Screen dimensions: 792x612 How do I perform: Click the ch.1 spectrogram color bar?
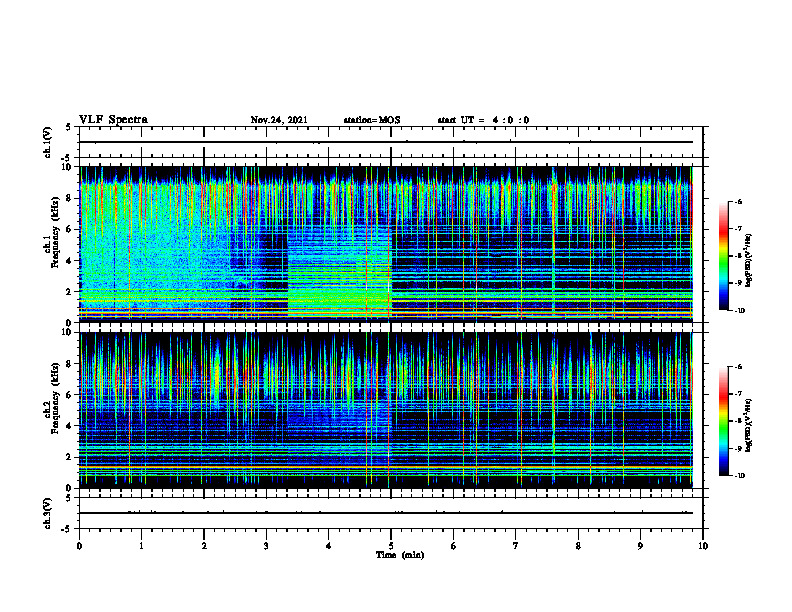723,256
